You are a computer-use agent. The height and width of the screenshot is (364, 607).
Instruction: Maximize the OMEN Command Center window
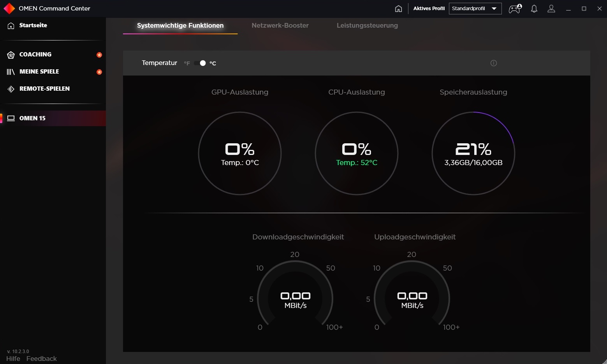coord(584,9)
